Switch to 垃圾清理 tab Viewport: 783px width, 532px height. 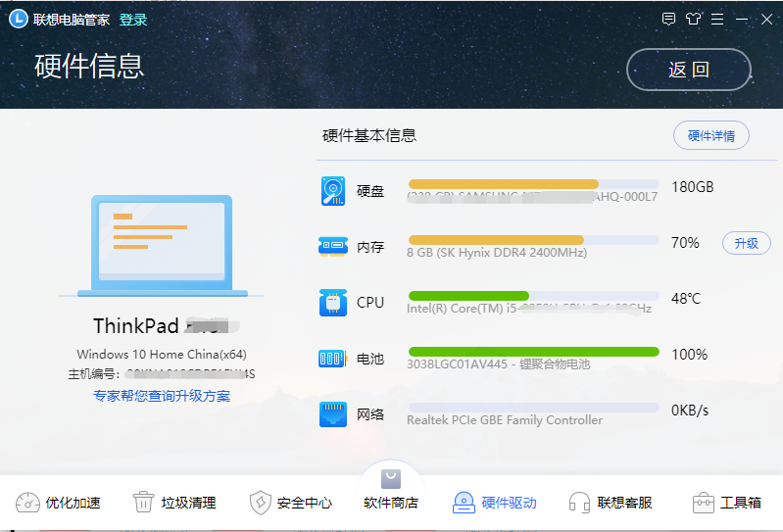coord(174,503)
